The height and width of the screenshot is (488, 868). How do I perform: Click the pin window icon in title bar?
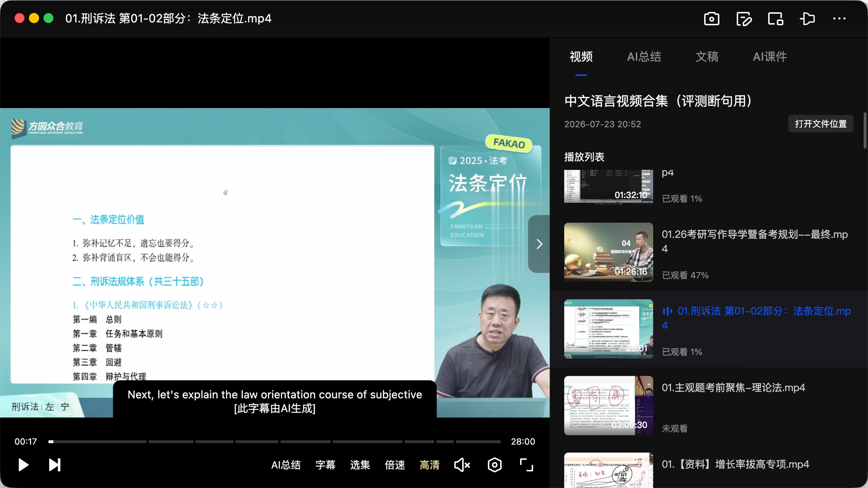pyautogui.click(x=807, y=19)
